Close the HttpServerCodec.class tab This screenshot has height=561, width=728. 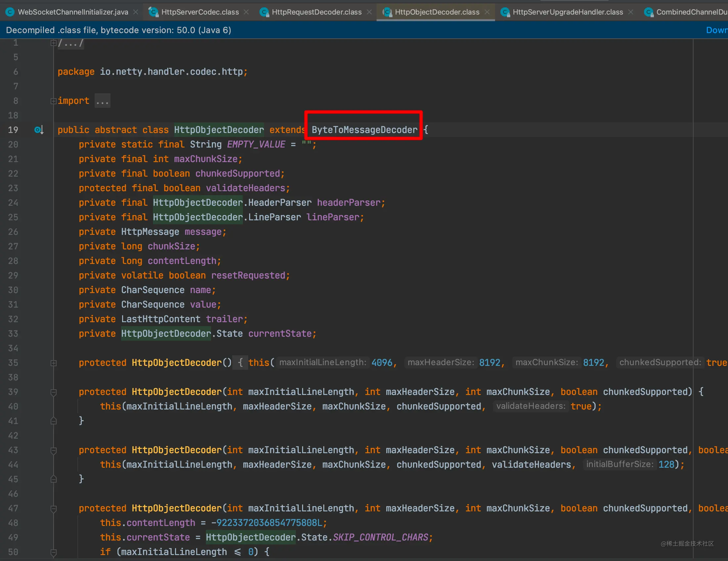246,12
